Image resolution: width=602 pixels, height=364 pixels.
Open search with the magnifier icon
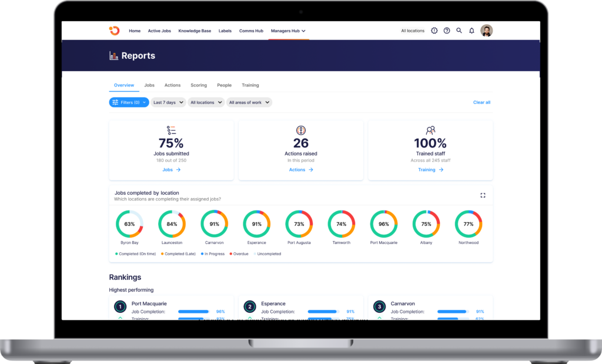click(459, 31)
